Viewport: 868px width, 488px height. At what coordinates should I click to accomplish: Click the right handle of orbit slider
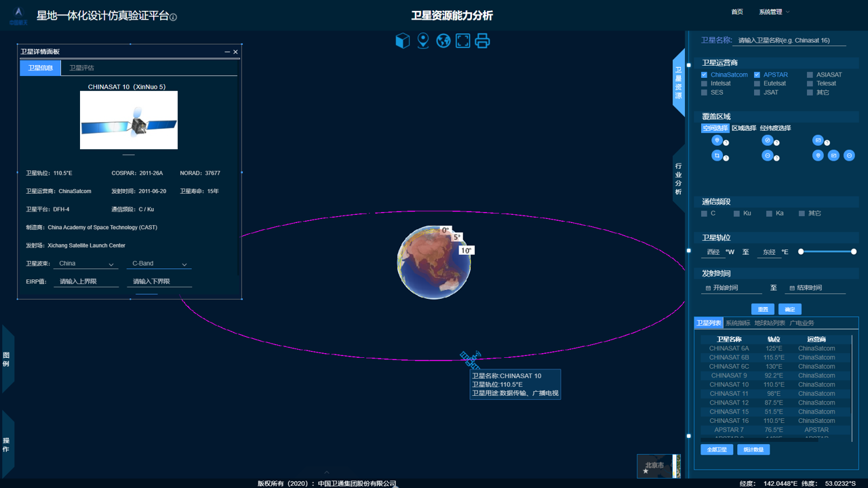854,251
